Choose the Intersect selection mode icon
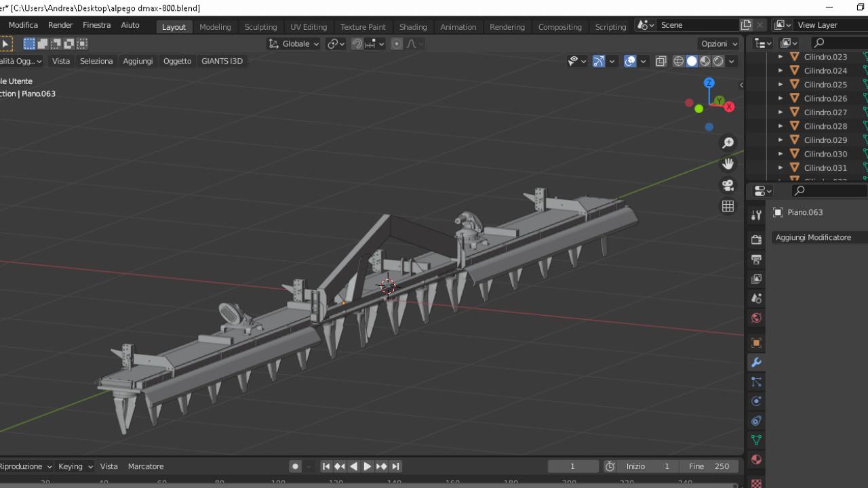 point(82,43)
